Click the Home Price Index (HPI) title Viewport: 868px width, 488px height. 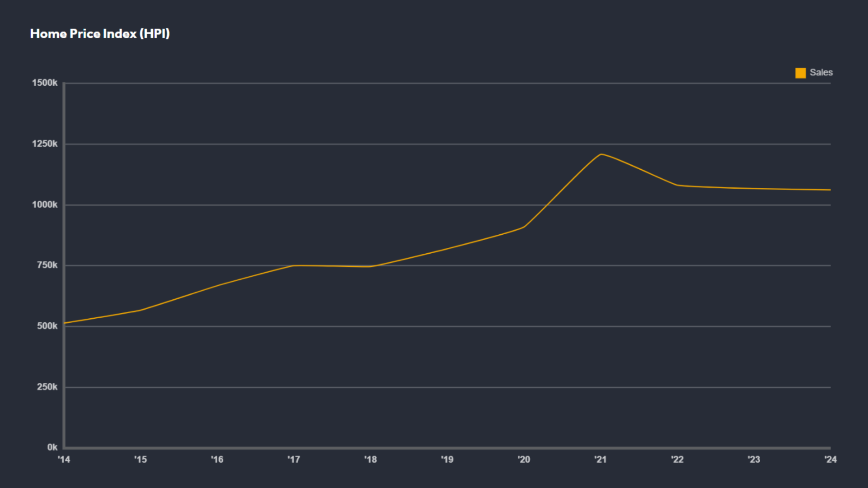(x=100, y=34)
